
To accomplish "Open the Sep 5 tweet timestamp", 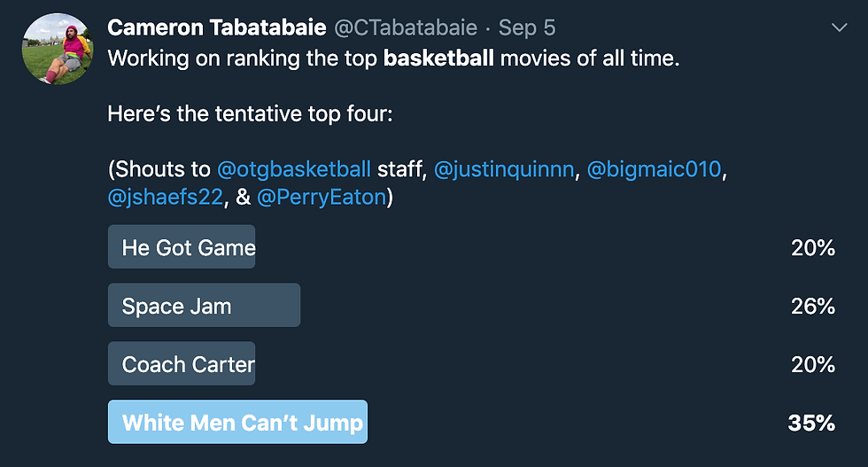I will 527,27.
